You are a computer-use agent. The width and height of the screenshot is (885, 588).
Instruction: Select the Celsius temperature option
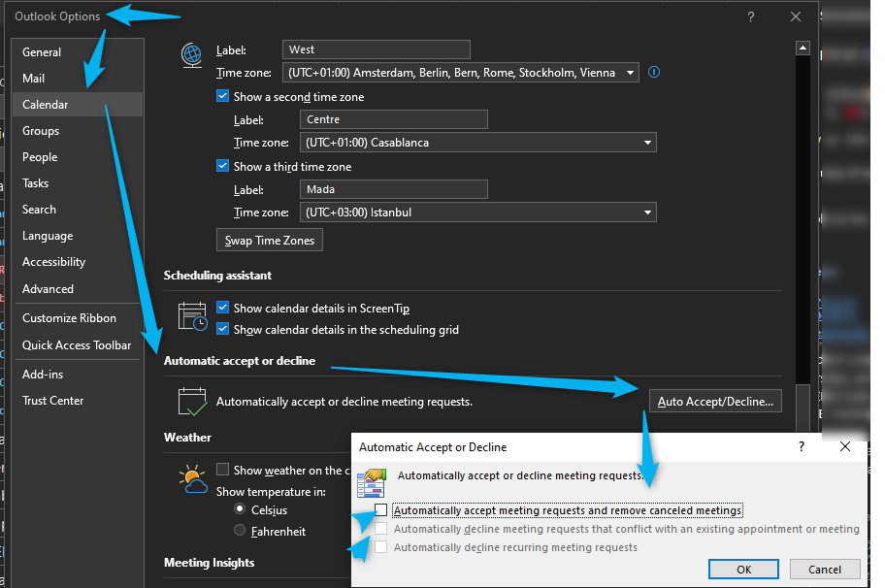click(x=240, y=509)
